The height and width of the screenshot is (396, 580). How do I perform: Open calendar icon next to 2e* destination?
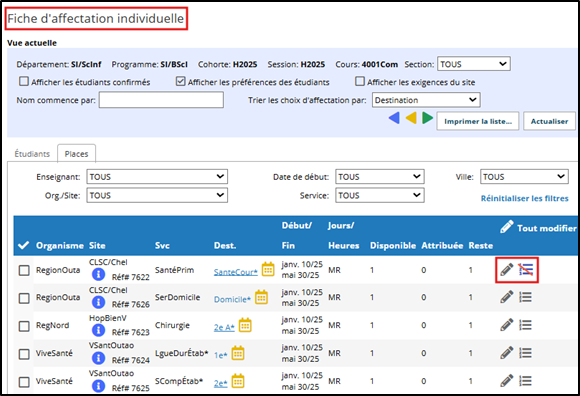pos(238,381)
